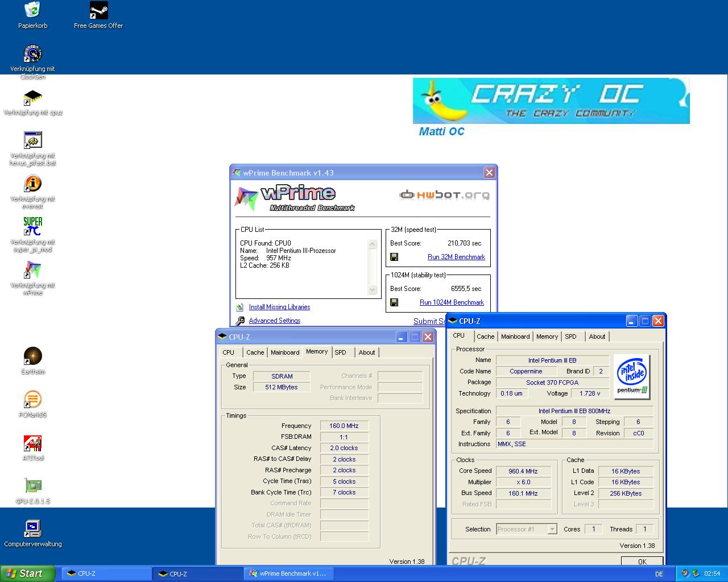
Task: Minimize the processor CPU-Z window
Action: click(x=632, y=321)
